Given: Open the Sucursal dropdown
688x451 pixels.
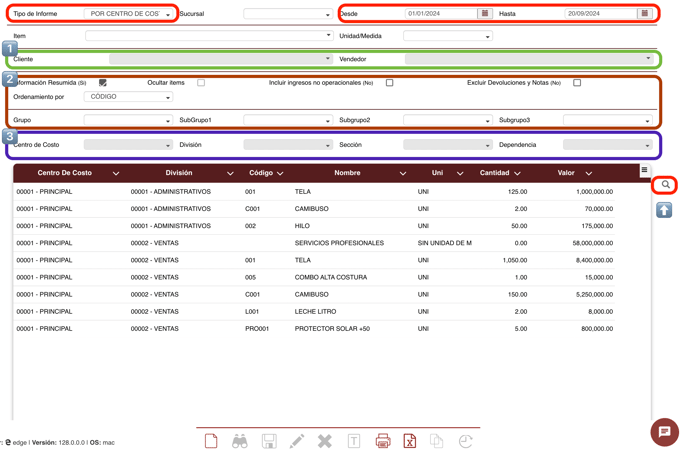Looking at the screenshot, I should [x=288, y=14].
